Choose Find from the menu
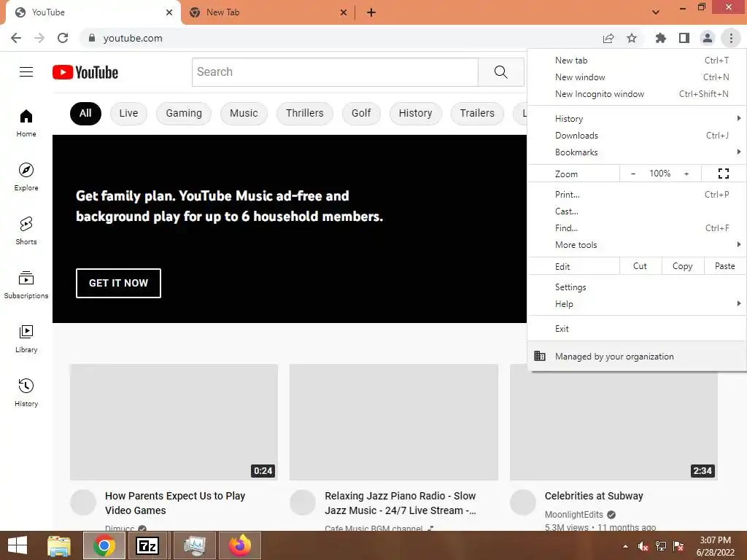This screenshot has width=747, height=560. tap(637, 228)
